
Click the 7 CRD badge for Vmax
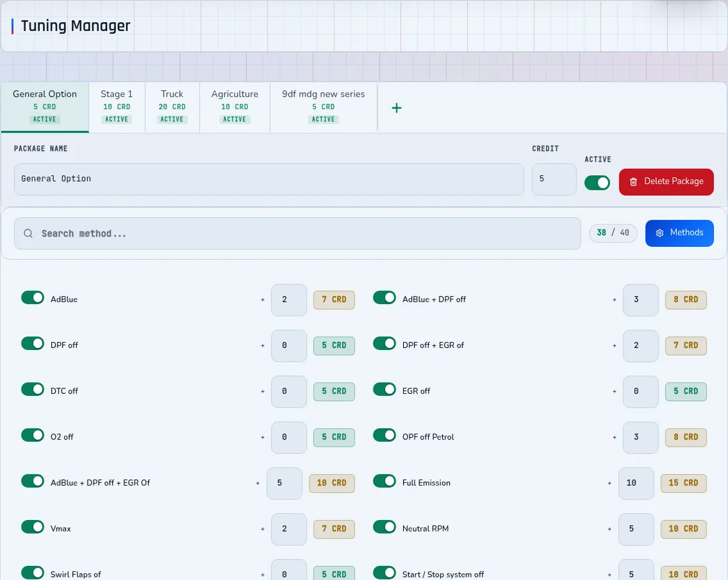tap(334, 529)
